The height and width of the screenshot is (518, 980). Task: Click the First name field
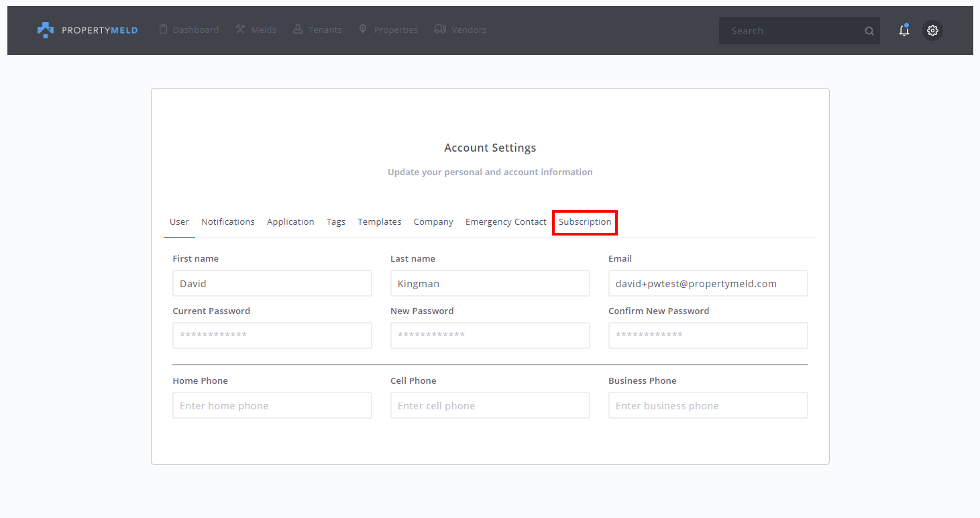[x=272, y=283]
